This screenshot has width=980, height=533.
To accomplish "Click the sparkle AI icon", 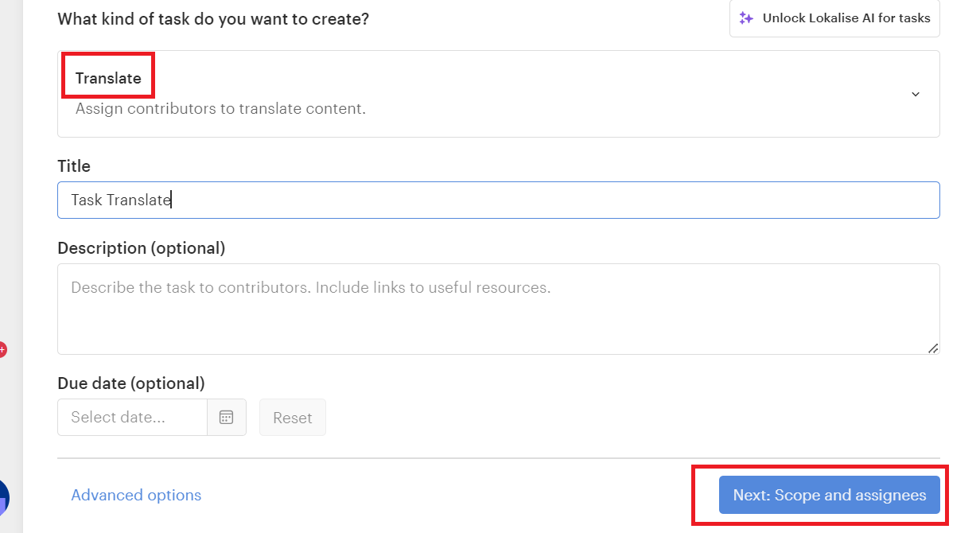I will click(x=746, y=18).
